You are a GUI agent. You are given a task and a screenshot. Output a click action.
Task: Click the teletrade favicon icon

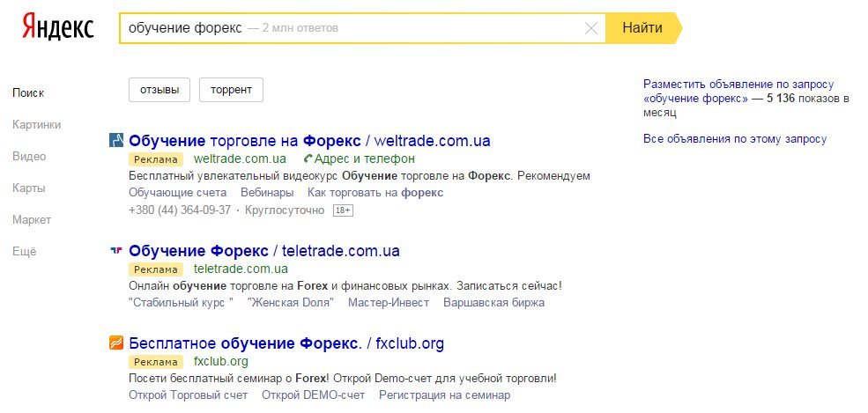click(116, 251)
